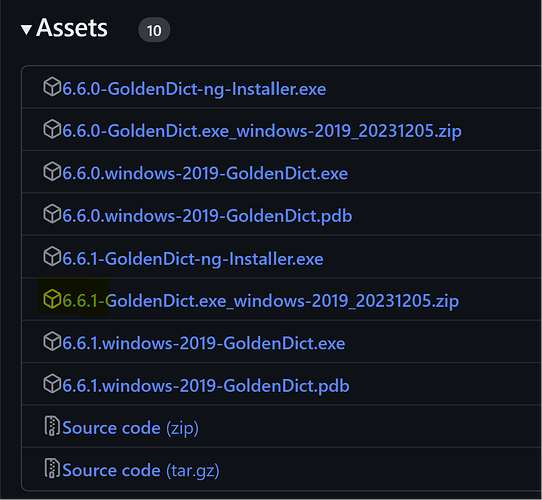Download 6.6.0-GoldenDict.exe_windows-2019_20231205.zip
Viewport: 542px width, 500px height.
coord(262,131)
